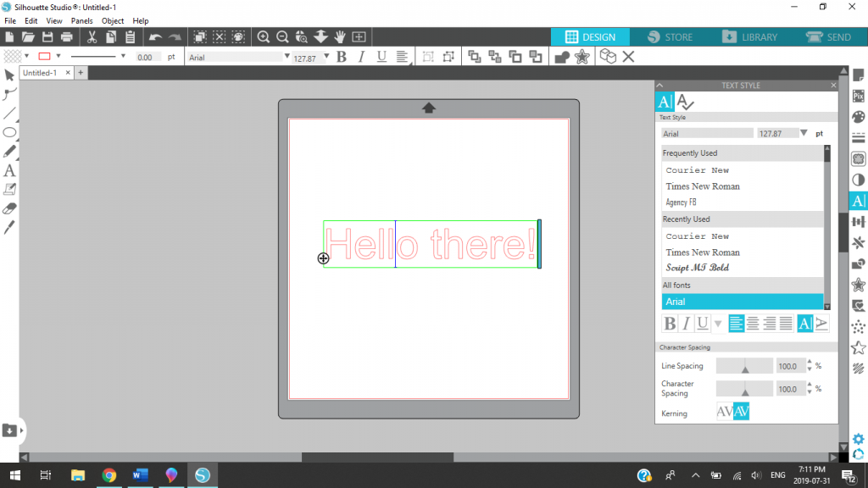Save the document with floppy icon
Screen dimensions: 868x488
[x=47, y=37]
